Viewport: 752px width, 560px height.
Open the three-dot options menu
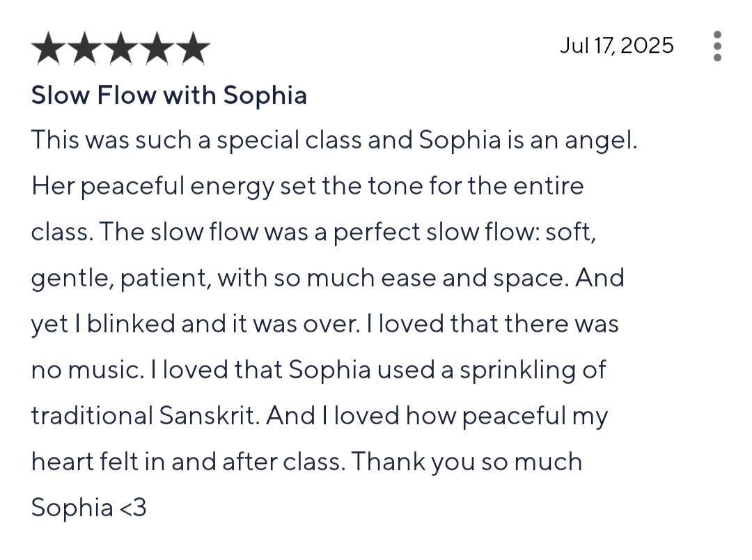click(717, 47)
